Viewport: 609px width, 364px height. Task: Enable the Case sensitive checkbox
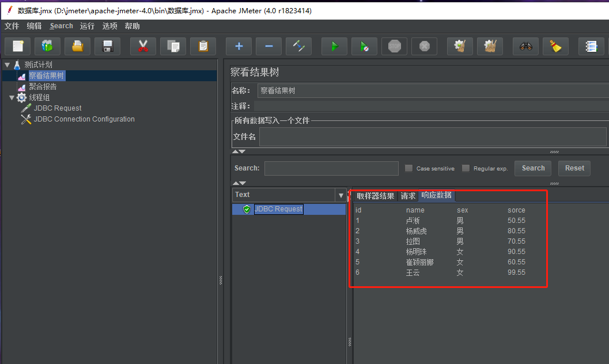408,168
